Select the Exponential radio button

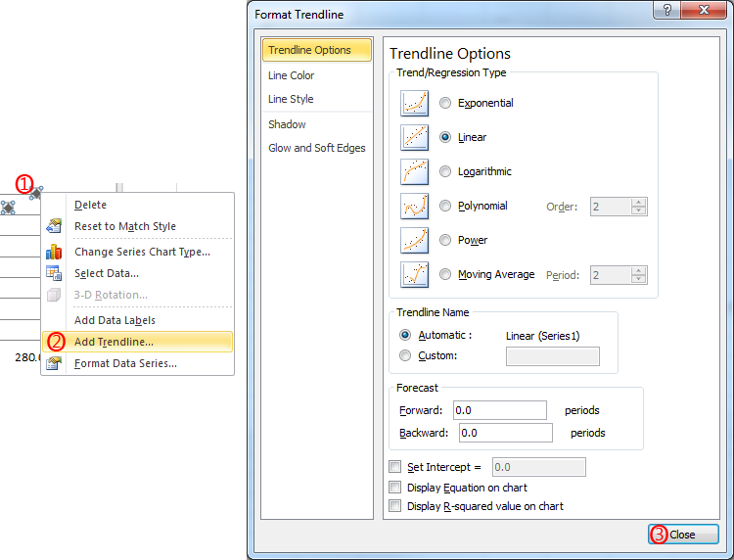(x=445, y=103)
